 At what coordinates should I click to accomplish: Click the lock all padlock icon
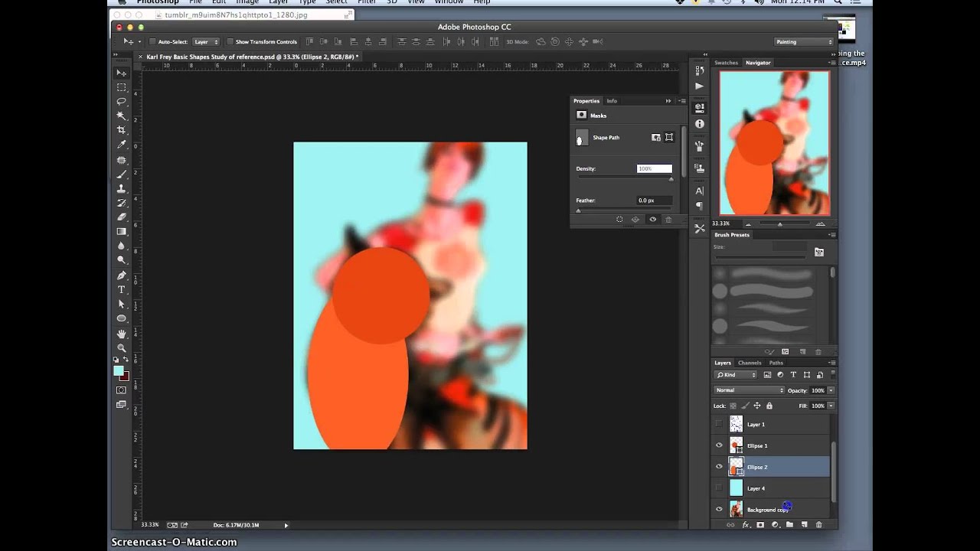tap(769, 406)
